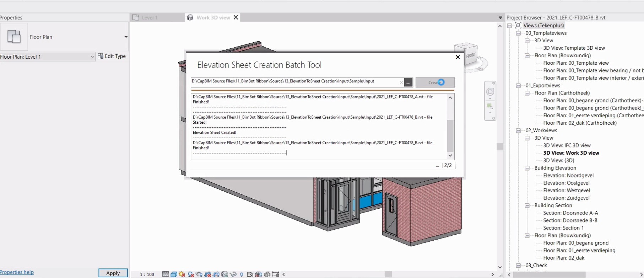The height and width of the screenshot is (278, 644).
Task: Open the Floor Plan: Level 1 dropdown
Action: tap(92, 57)
